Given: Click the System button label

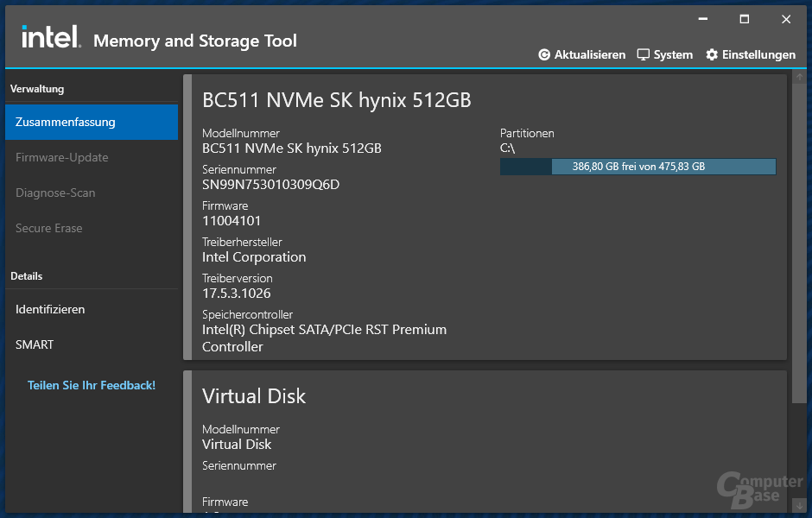Looking at the screenshot, I should [673, 55].
